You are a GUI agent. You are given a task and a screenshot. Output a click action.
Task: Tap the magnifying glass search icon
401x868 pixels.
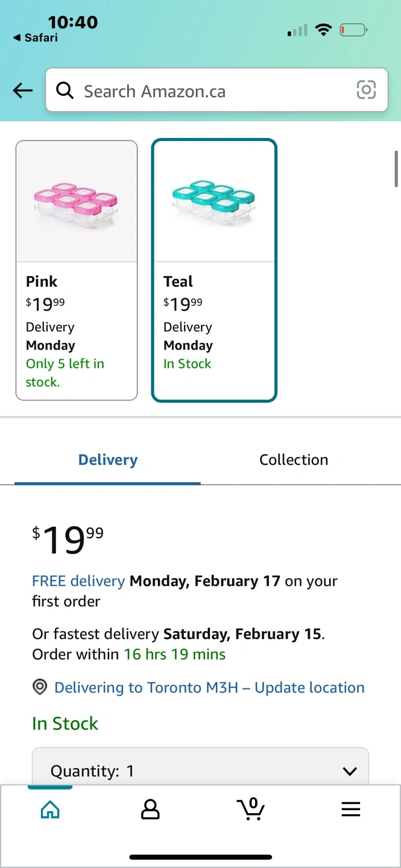(x=65, y=90)
